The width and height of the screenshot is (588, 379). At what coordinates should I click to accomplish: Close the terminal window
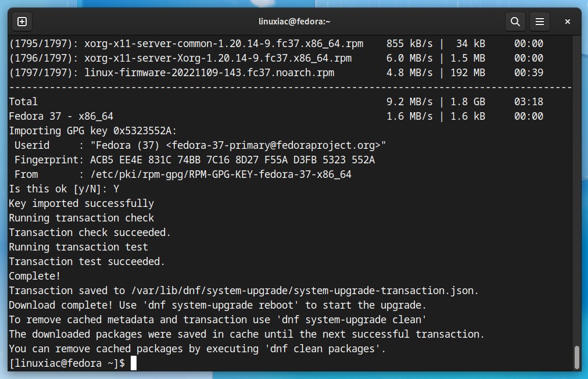[x=568, y=22]
